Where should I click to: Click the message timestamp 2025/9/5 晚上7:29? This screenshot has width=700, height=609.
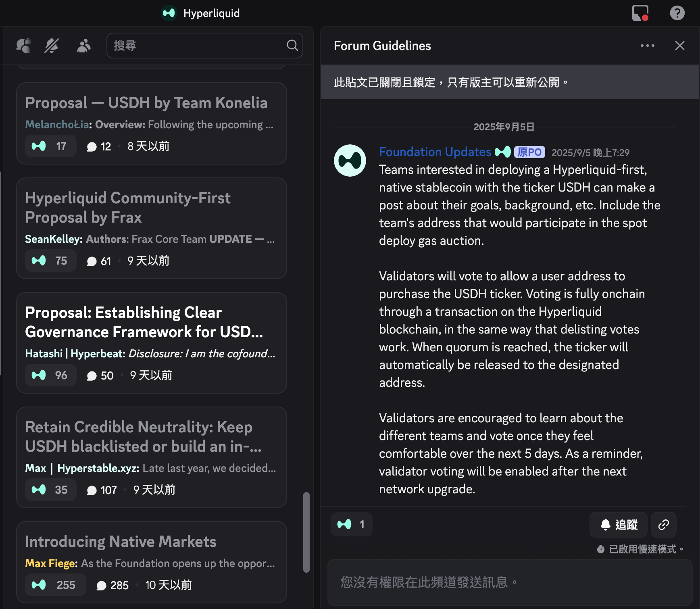coord(590,153)
